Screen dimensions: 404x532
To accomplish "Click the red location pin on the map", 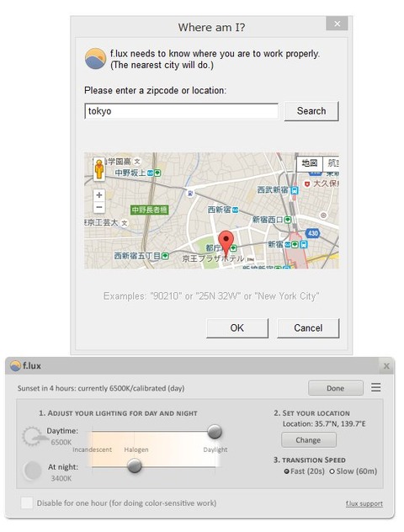I will pos(226,244).
